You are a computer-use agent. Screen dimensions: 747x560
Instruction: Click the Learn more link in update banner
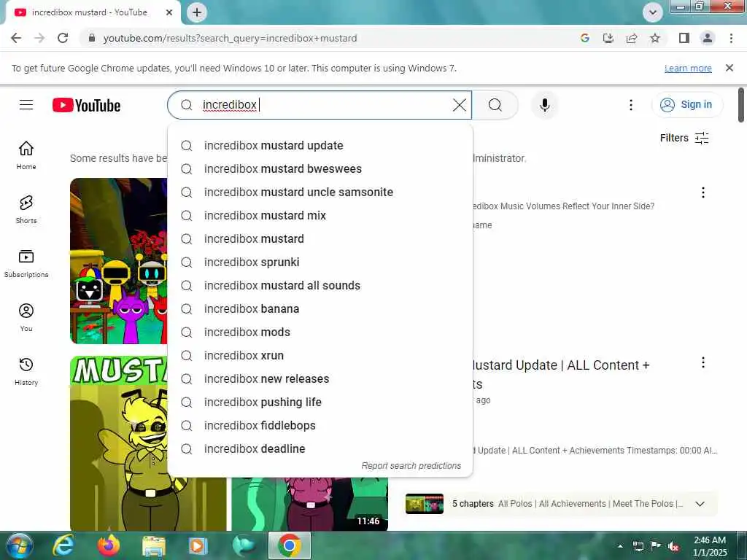point(688,68)
